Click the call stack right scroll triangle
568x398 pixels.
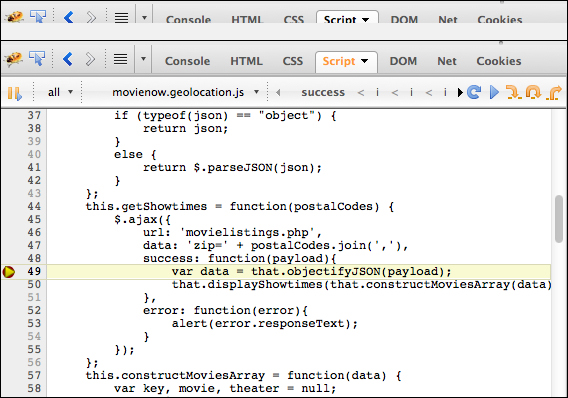pyautogui.click(x=460, y=93)
